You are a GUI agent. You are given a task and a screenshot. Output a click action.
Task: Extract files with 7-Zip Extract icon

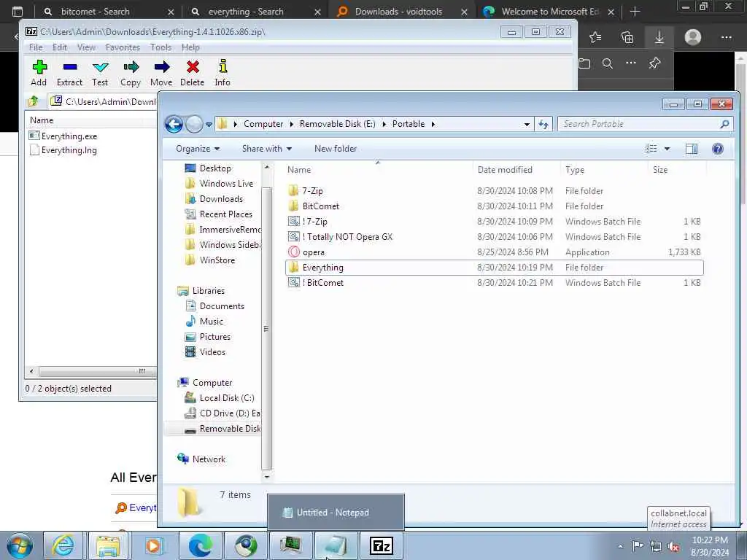pos(69,73)
